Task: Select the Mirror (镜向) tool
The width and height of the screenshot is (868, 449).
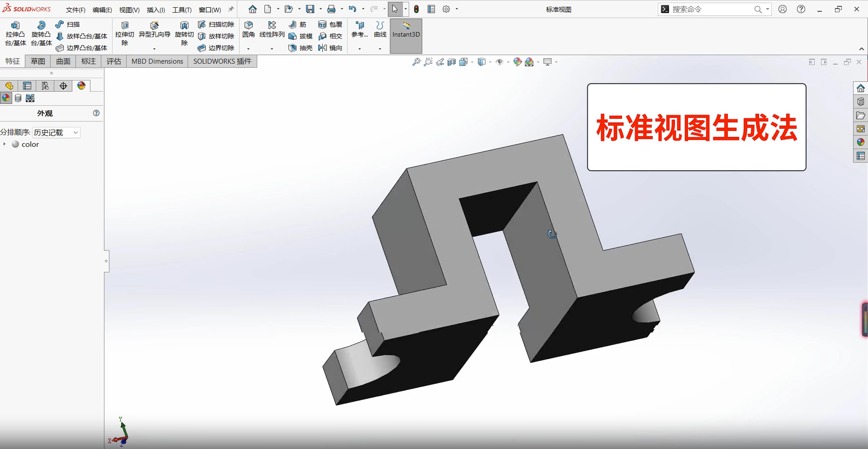Action: click(x=330, y=48)
